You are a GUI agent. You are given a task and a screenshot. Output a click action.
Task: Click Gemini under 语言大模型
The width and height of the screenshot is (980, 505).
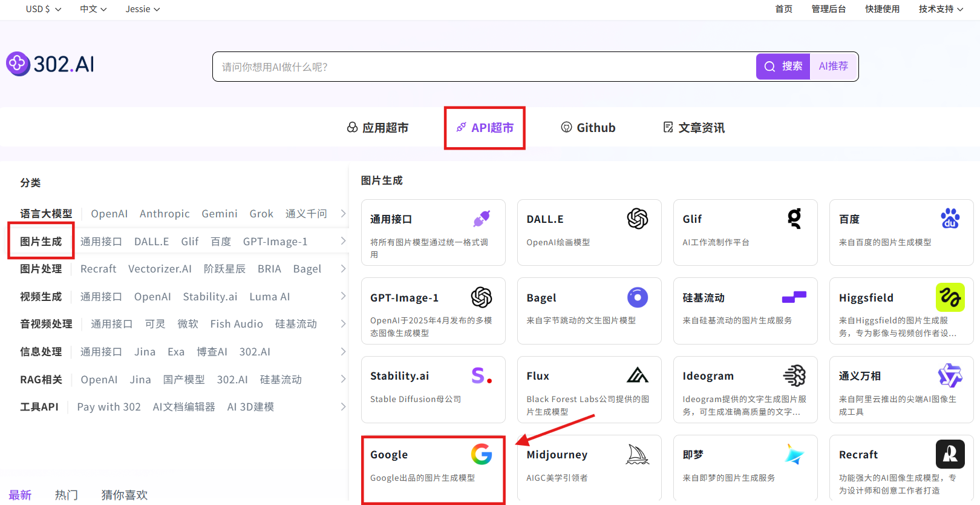[220, 213]
